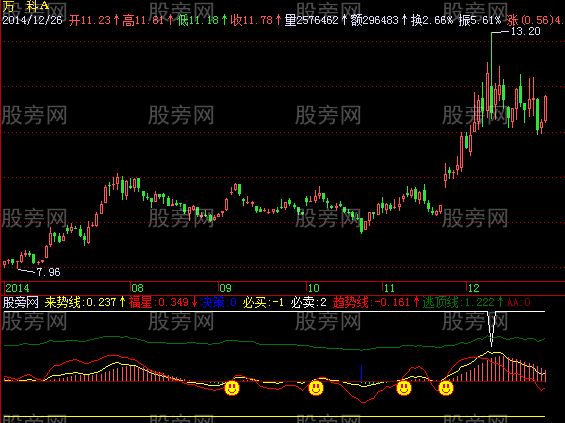Click the 来势线:0.237 indicator value

[80, 302]
